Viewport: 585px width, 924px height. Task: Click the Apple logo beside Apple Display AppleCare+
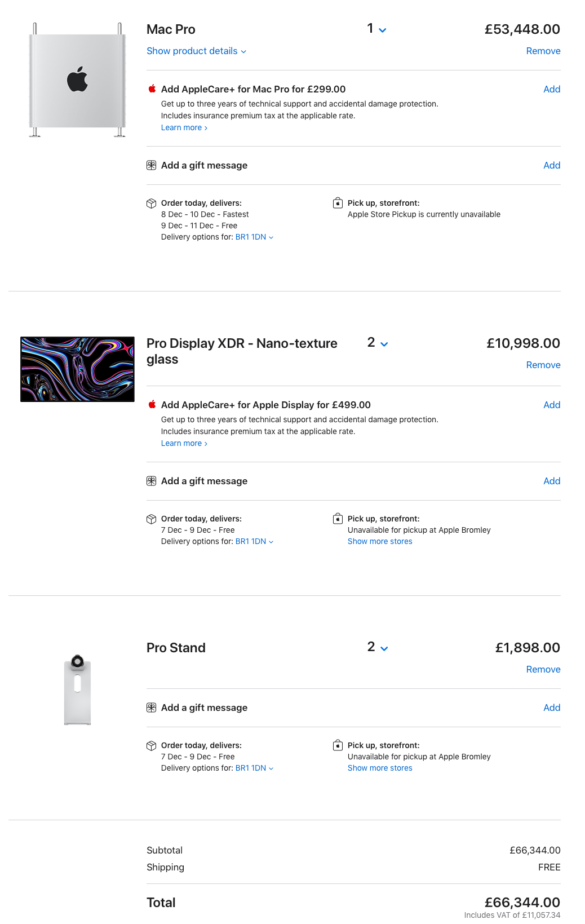152,404
